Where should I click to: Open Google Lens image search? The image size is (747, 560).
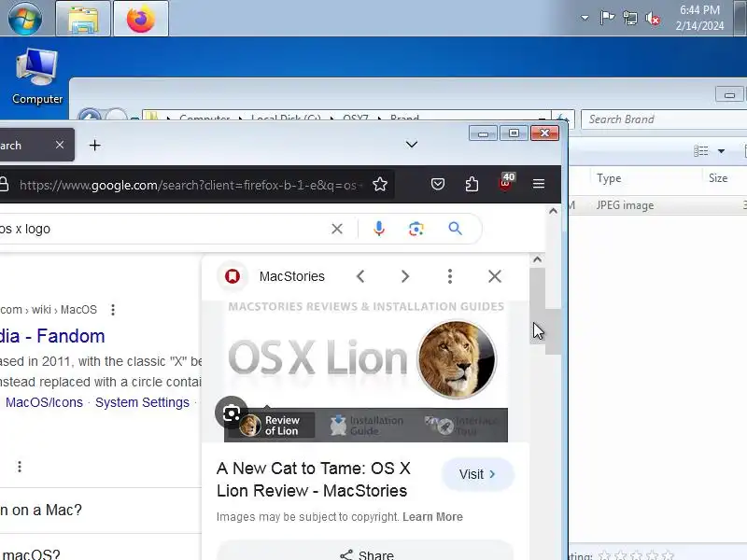(x=416, y=229)
